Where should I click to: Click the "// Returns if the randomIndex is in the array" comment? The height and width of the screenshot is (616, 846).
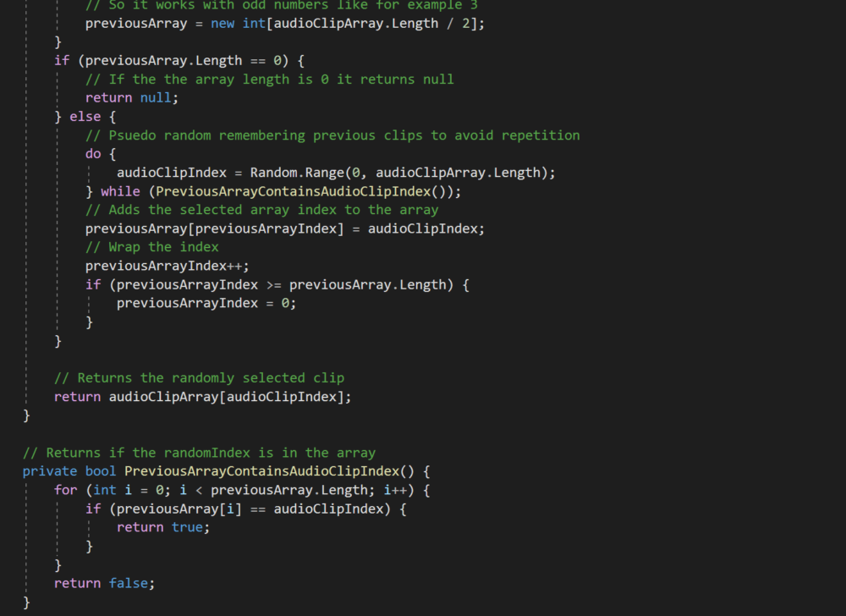(x=199, y=453)
